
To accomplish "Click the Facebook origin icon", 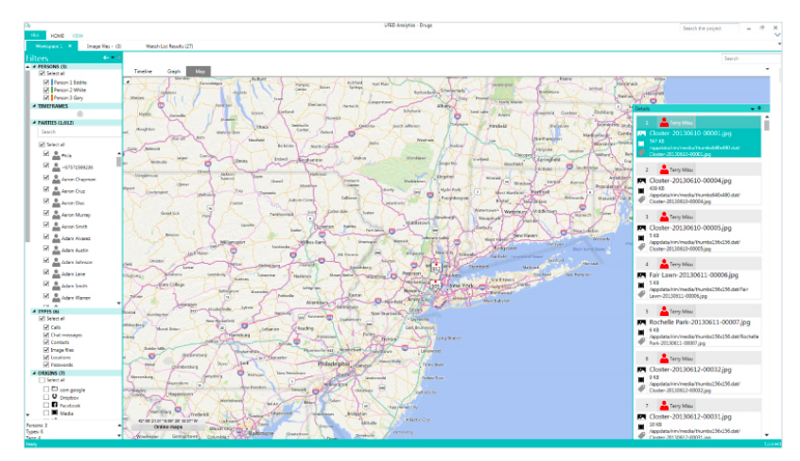I will 55,404.
